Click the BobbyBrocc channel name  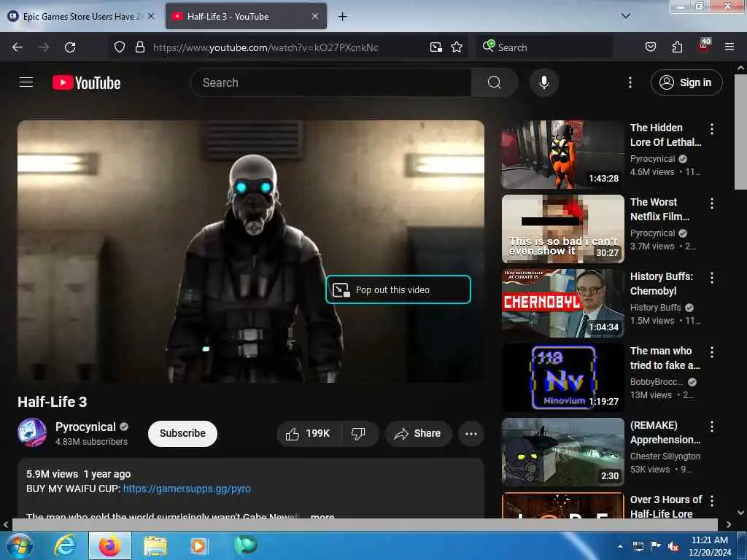657,382
